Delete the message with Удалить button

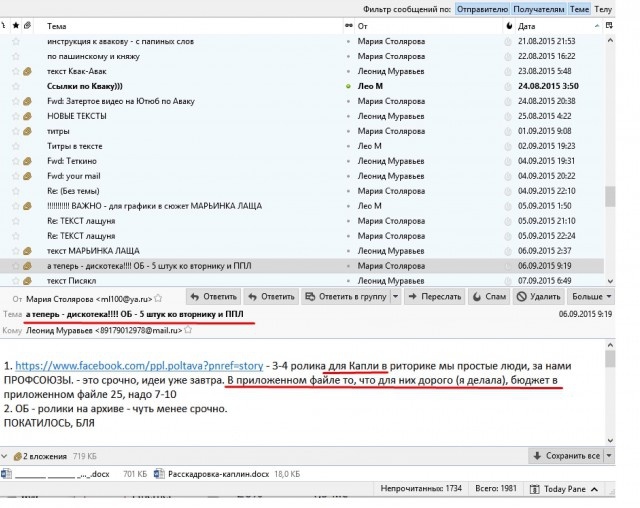[539, 297]
